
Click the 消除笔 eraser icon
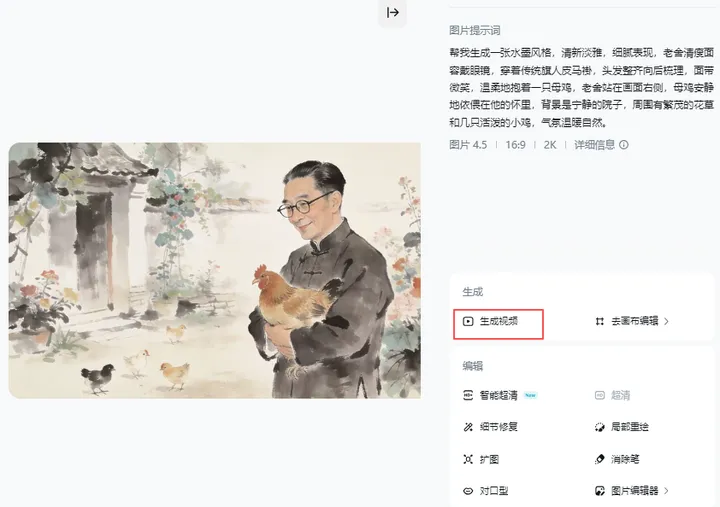(600, 459)
